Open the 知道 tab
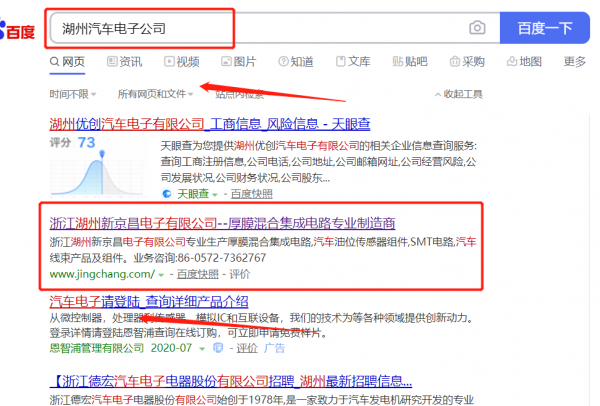This screenshot has height=406, width=600. click(295, 62)
